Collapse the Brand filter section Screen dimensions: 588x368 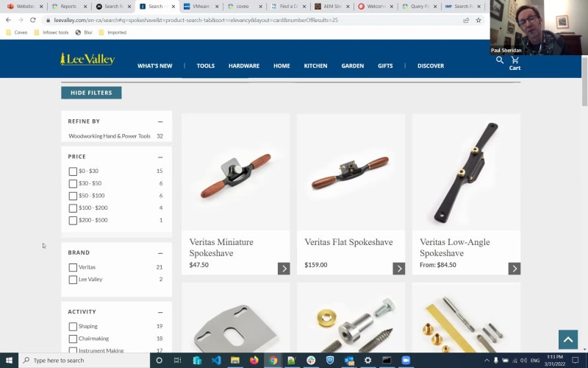click(159, 252)
